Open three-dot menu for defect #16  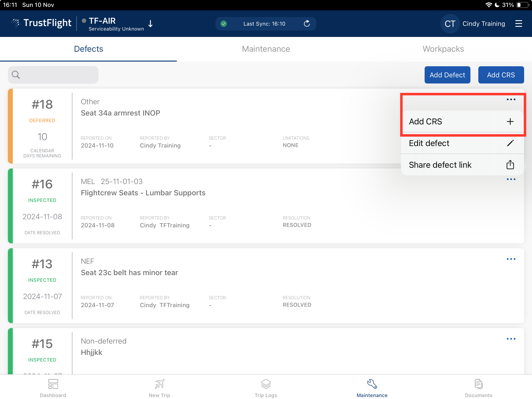point(511,179)
